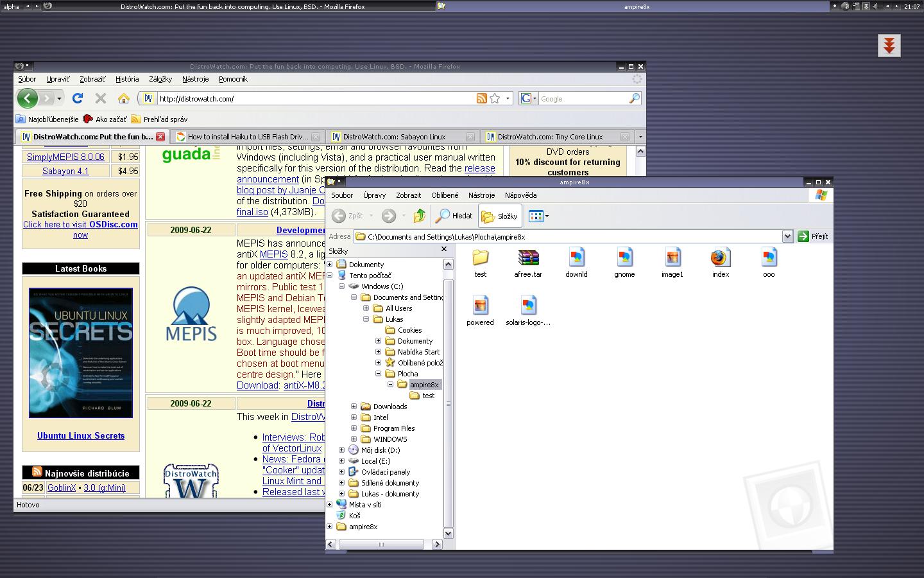This screenshot has height=578, width=924.
Task: Subscribe using RSS feed icon in address bar
Action: pyautogui.click(x=481, y=98)
